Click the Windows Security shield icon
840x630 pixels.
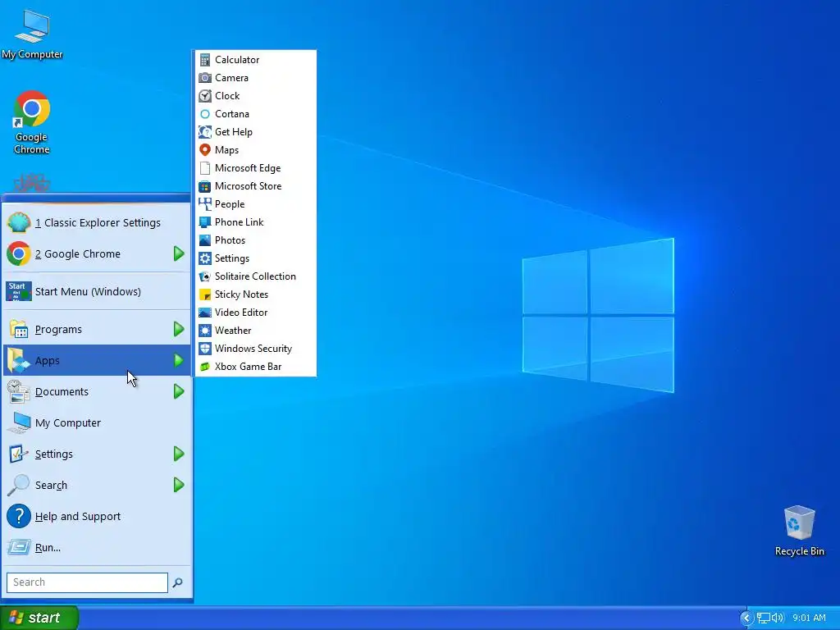pyautogui.click(x=204, y=349)
